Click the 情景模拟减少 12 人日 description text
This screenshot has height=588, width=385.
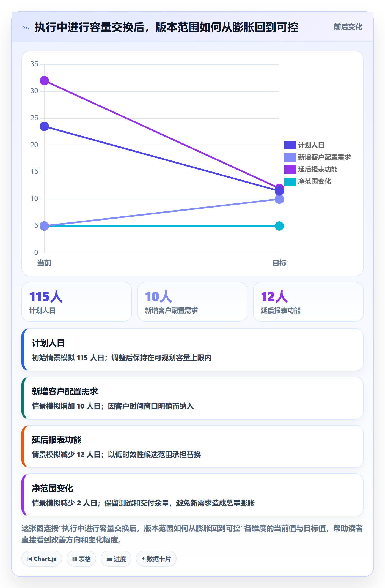point(116,454)
